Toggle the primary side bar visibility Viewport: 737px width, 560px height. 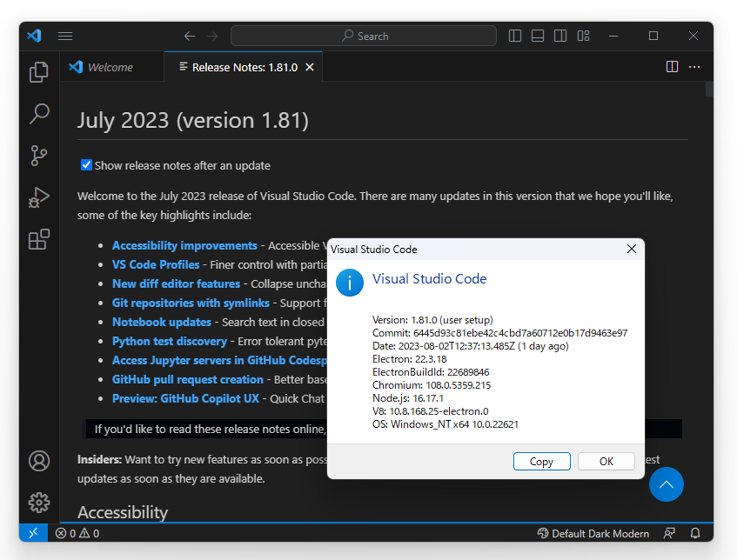point(515,36)
